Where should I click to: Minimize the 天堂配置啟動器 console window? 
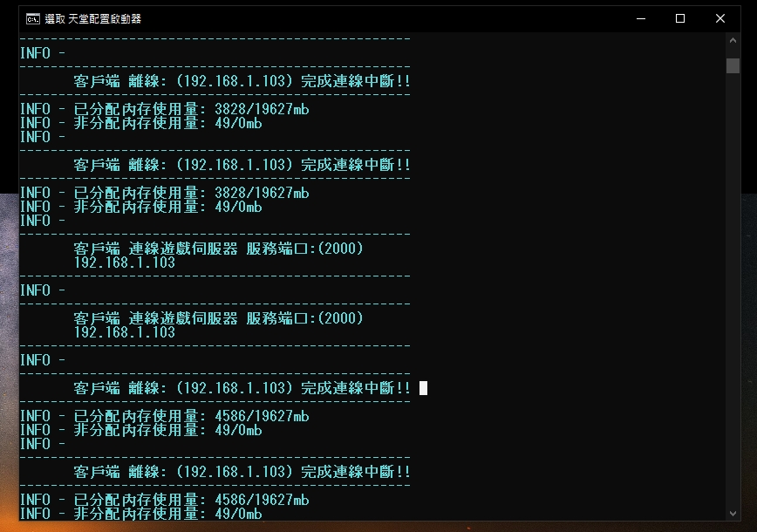click(641, 19)
